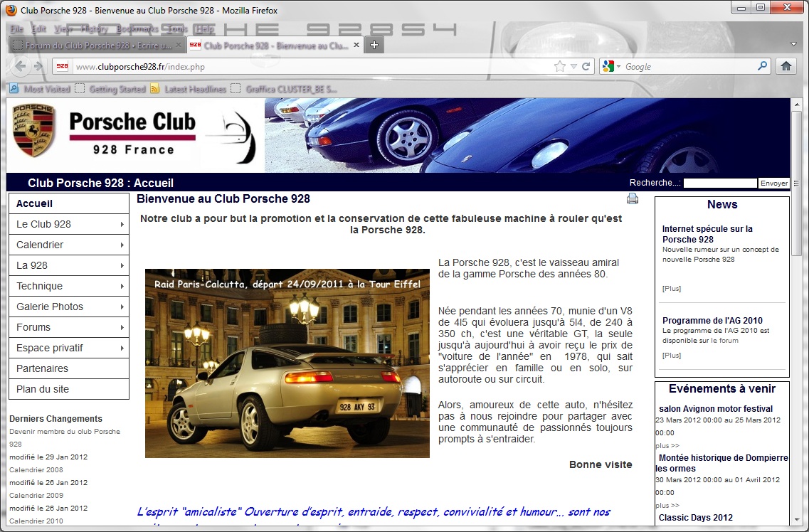Open the Calendrier 2008 link
Image resolution: width=809 pixels, height=532 pixels.
[x=36, y=469]
